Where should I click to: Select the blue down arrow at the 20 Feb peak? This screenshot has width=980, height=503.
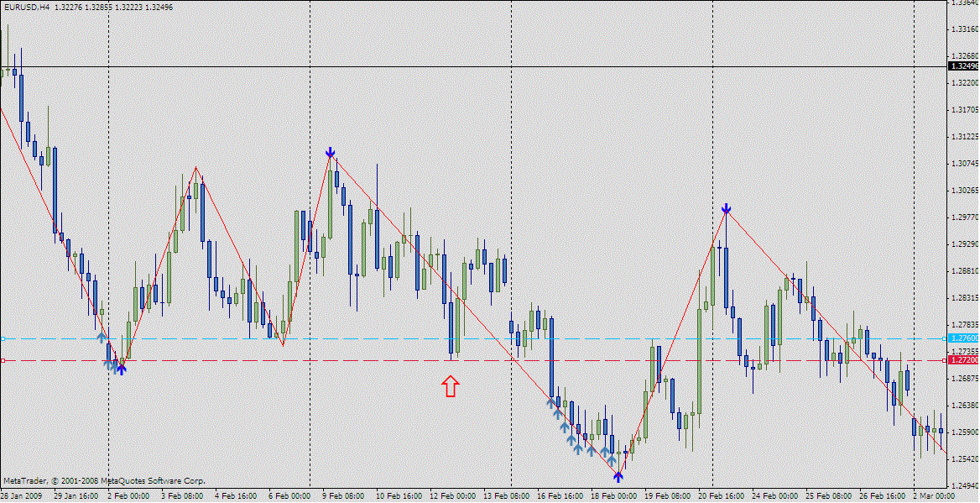(x=726, y=207)
